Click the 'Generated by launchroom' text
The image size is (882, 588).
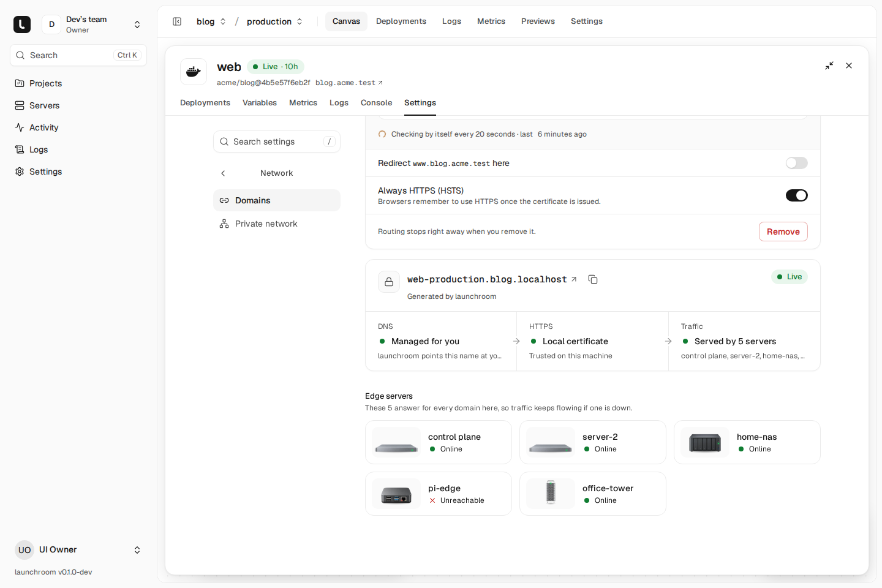(x=452, y=296)
